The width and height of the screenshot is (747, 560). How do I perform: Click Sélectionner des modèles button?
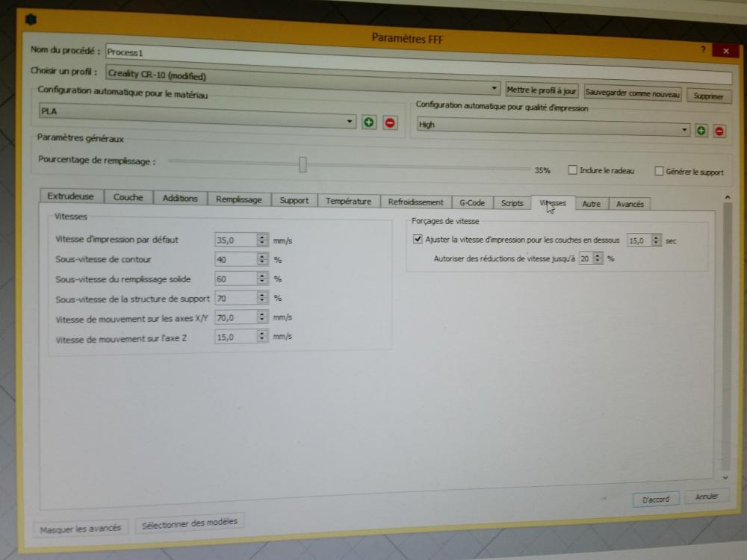tap(190, 523)
